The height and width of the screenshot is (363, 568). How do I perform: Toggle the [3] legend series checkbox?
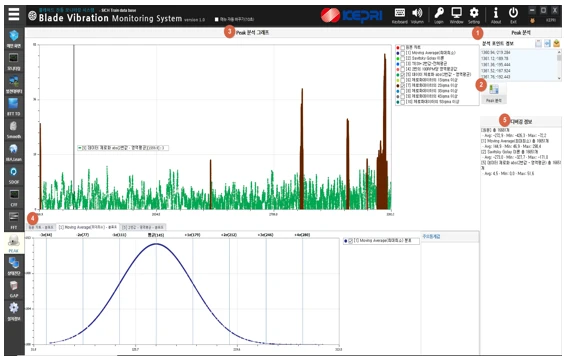coord(402,64)
